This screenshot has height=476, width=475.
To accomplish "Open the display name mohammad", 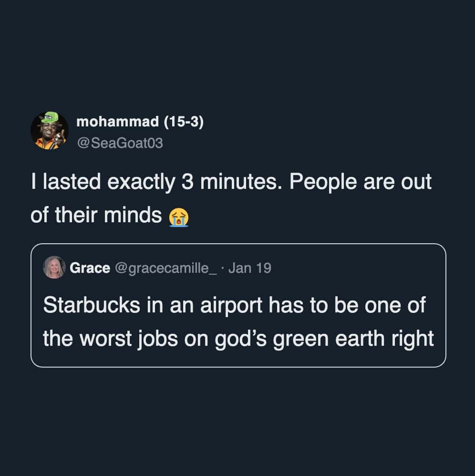I will tap(118, 122).
